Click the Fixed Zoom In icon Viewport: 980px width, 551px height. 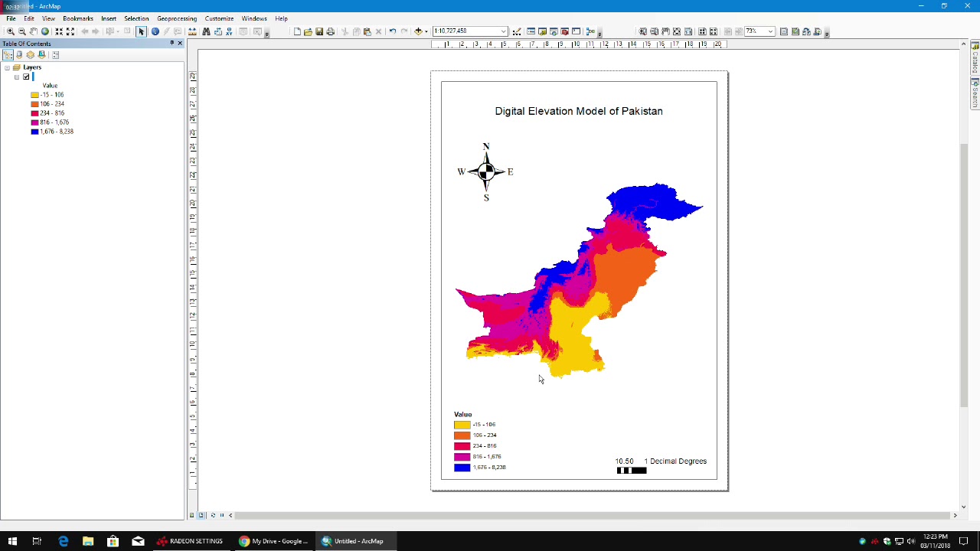[59, 31]
